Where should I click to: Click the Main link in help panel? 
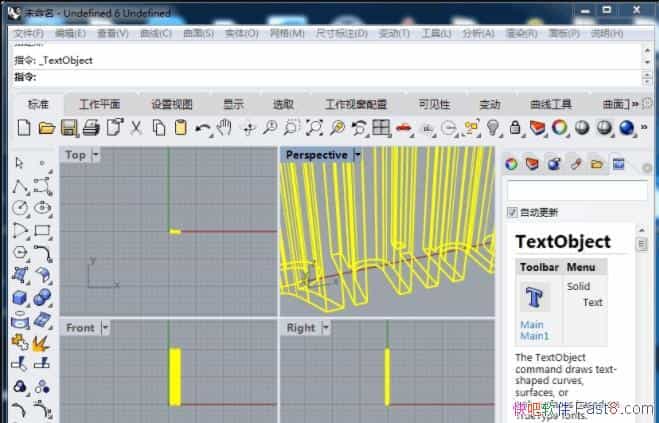532,324
